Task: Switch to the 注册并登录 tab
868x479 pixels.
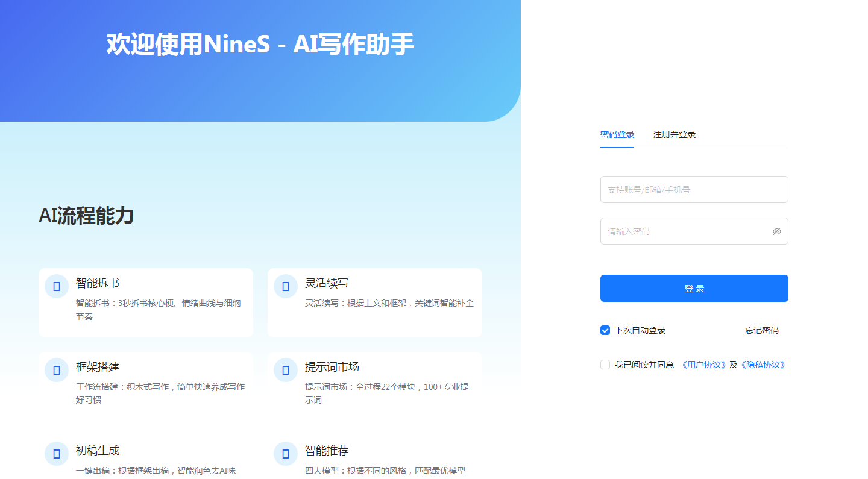Action: (675, 134)
